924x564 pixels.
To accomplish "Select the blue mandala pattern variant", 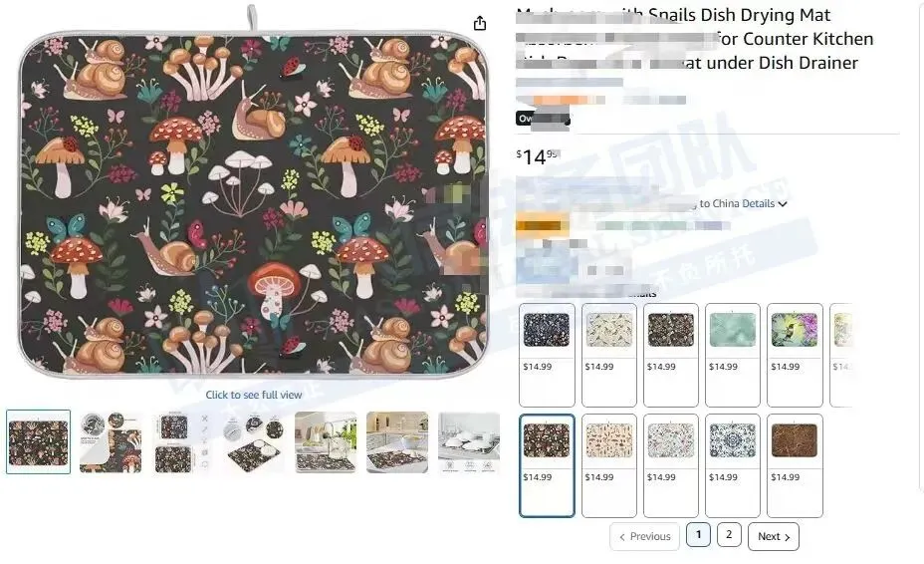I will pos(733,465).
